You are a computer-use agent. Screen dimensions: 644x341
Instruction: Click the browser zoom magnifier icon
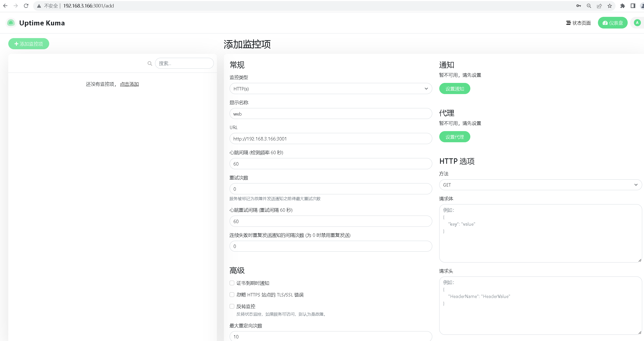(x=589, y=6)
